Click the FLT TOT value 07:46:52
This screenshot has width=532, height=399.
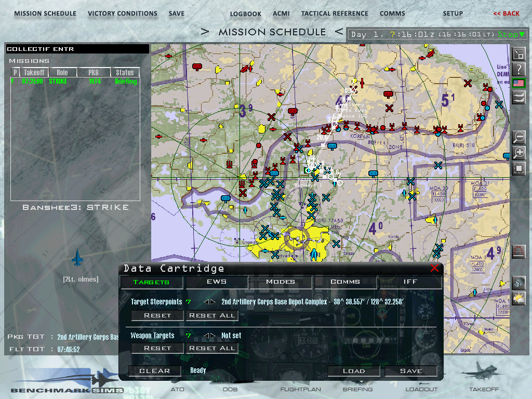click(68, 350)
